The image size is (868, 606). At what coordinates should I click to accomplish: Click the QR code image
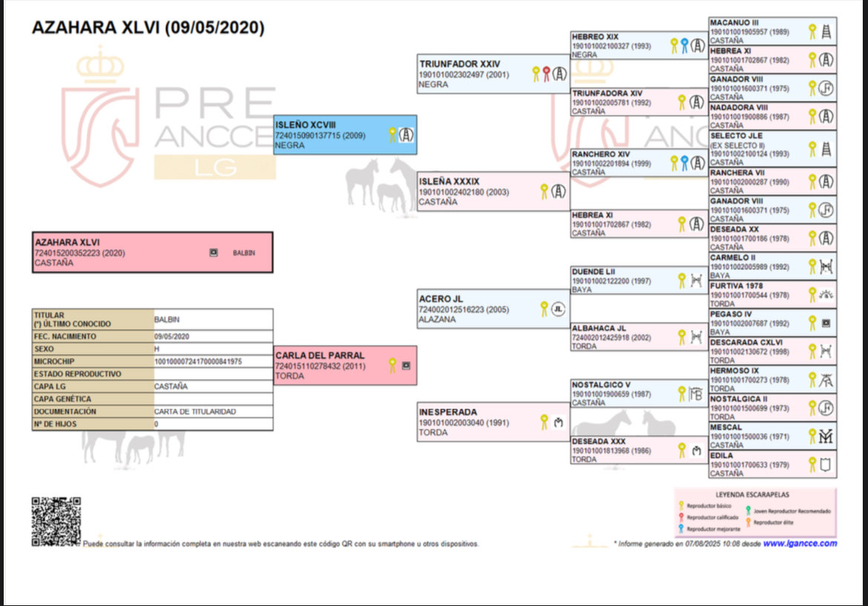[x=56, y=521]
